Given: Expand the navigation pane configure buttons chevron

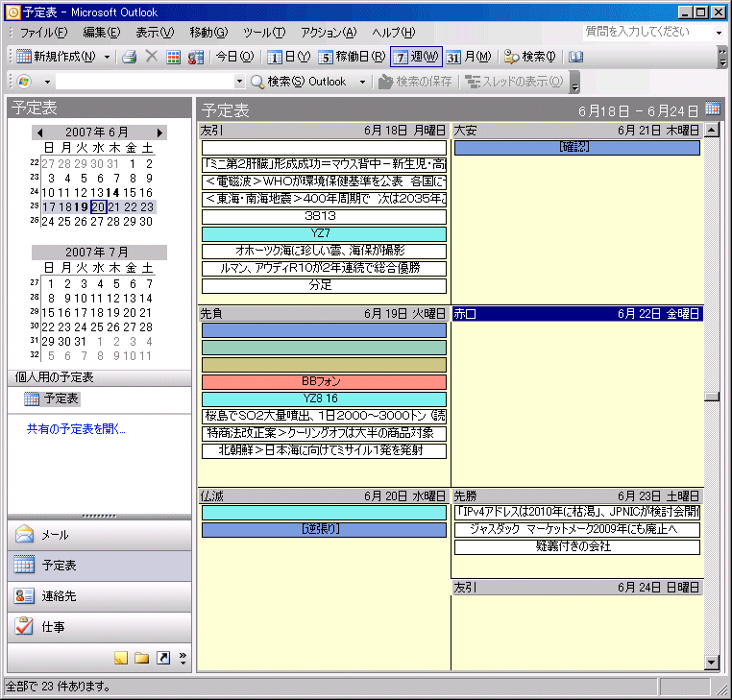Looking at the screenshot, I should [x=183, y=658].
